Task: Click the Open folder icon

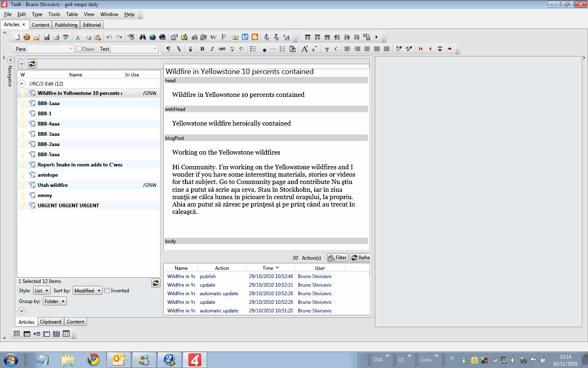Action: point(37,37)
